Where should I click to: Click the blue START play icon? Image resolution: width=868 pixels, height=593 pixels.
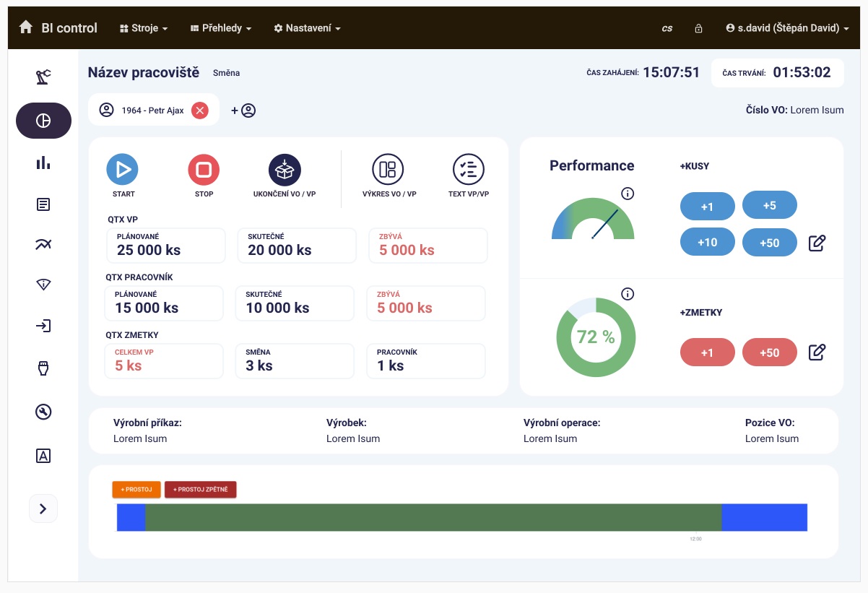point(123,170)
